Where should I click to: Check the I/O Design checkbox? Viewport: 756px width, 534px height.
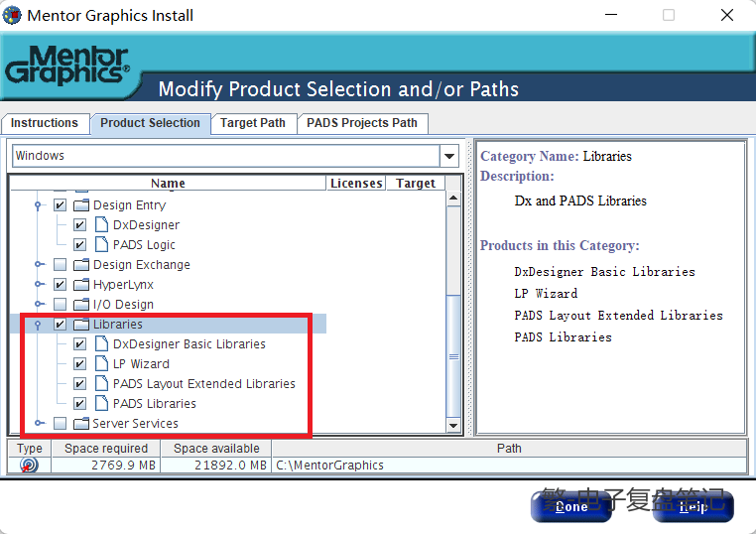tap(60, 305)
